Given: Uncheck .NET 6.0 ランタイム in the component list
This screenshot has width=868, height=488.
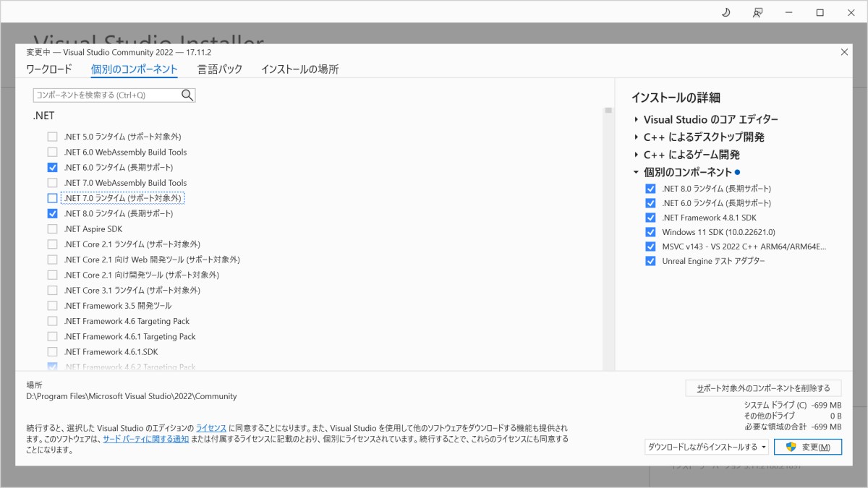Looking at the screenshot, I should click(52, 167).
